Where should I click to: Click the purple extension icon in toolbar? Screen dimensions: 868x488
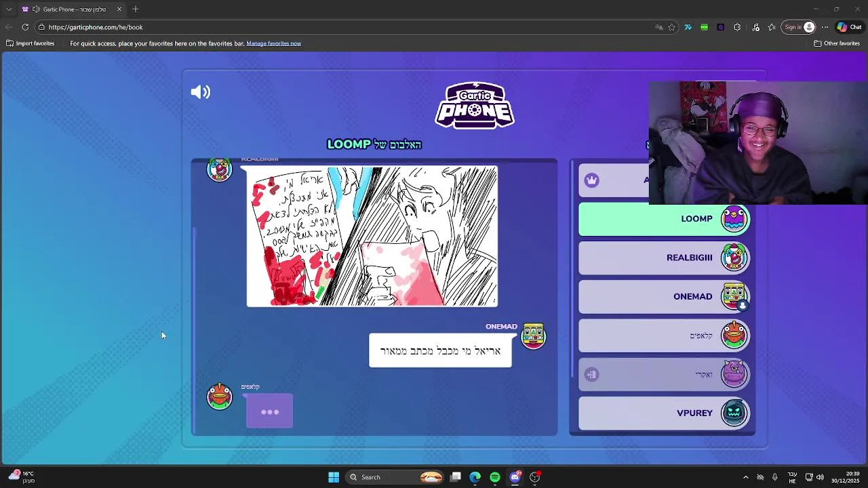point(721,27)
